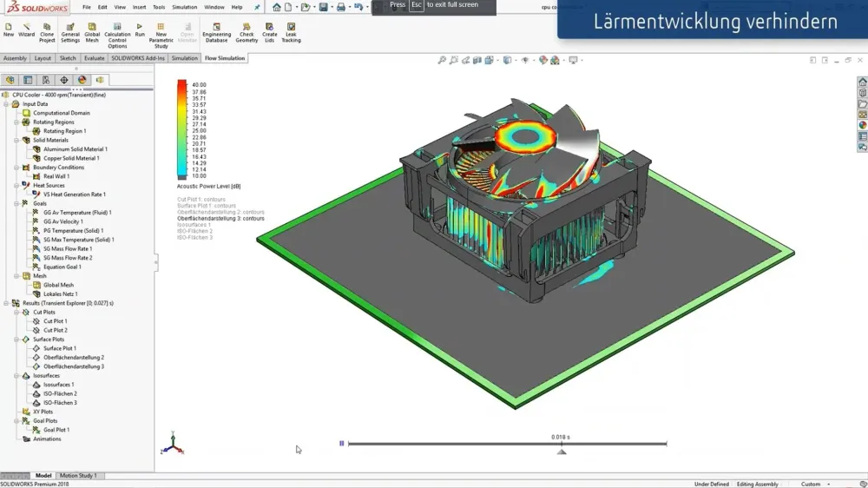Click the Zoom to Fit magnifier icon
Image resolution: width=868 pixels, height=488 pixels.
442,60
